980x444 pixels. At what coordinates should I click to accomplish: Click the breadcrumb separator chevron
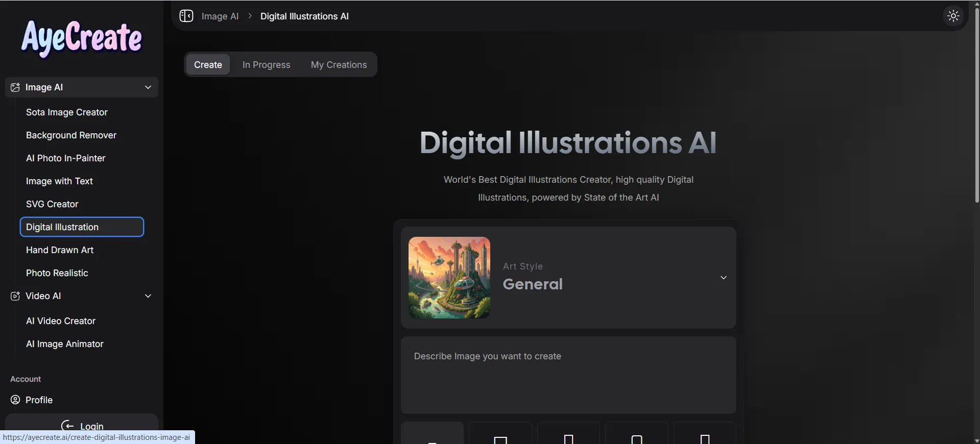(x=250, y=16)
